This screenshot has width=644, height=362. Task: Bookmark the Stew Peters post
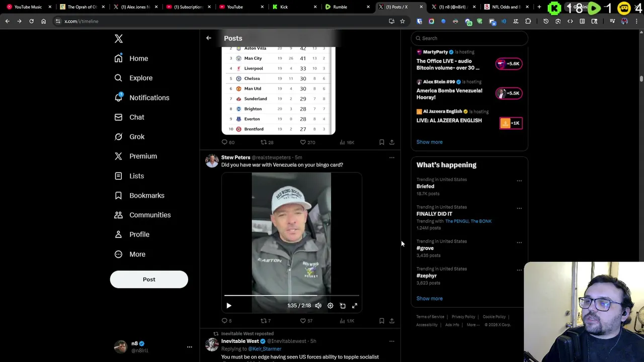381,321
